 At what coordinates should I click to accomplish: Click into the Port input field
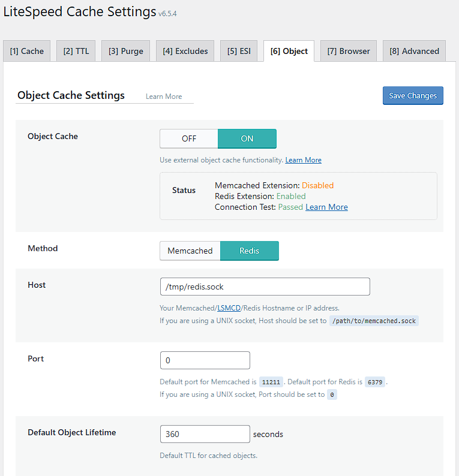click(205, 360)
